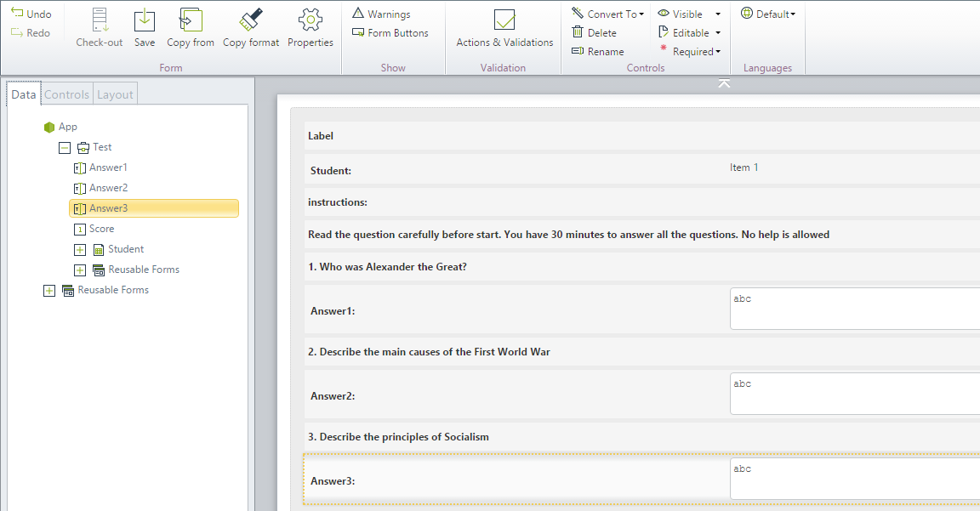Save the form with Save icon
The image size is (980, 511).
point(145,20)
